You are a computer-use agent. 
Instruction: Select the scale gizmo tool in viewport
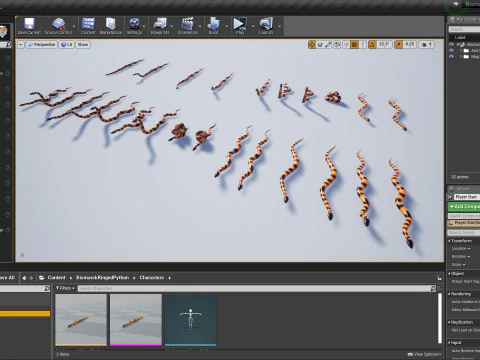328,44
